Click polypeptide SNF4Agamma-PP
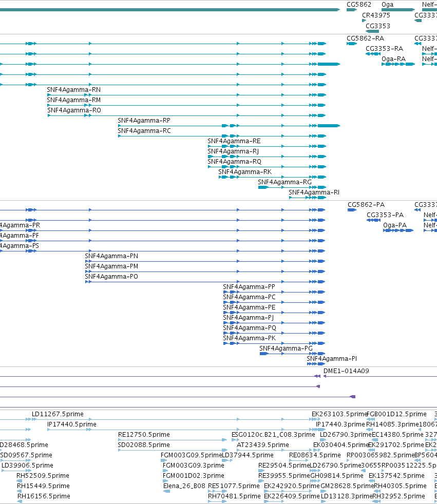The image size is (437, 504). pyautogui.click(x=249, y=287)
